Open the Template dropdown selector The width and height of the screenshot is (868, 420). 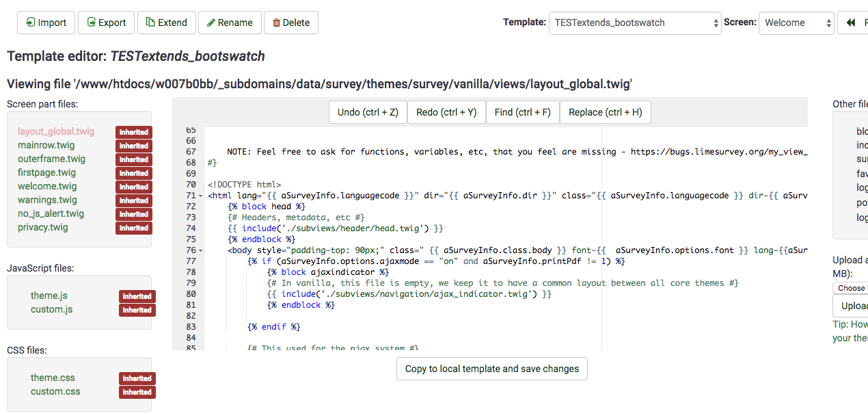tap(634, 23)
